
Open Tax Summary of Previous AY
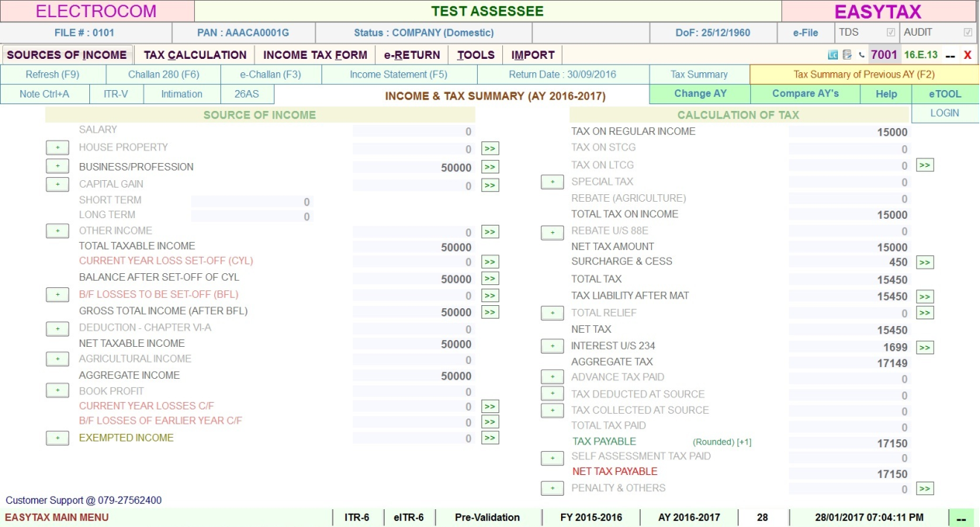(864, 74)
